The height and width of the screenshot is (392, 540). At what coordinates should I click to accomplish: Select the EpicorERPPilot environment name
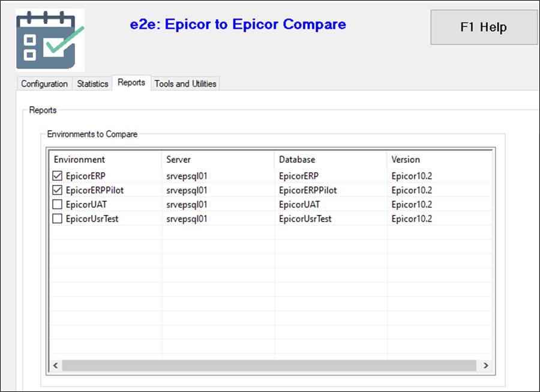[95, 190]
